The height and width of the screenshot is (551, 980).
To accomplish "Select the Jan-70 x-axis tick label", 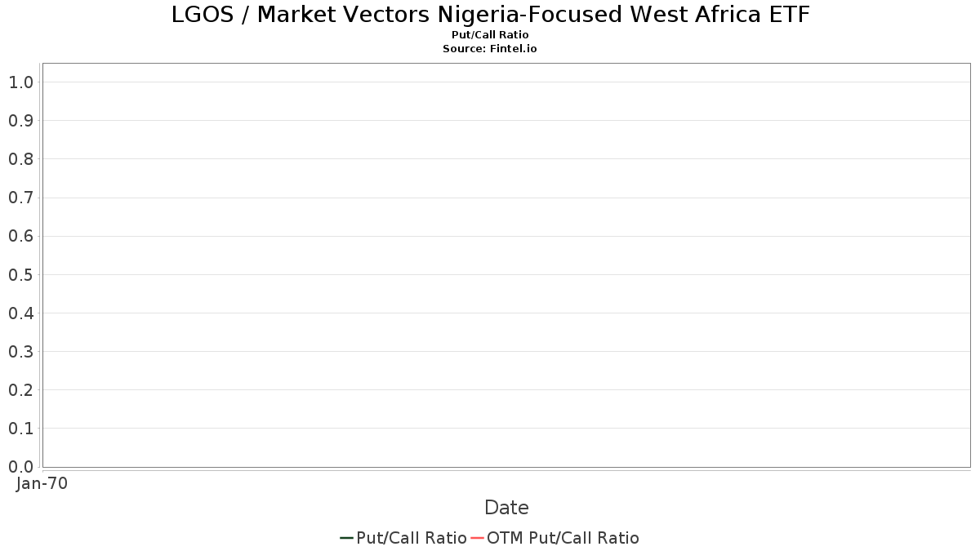I will point(42,483).
